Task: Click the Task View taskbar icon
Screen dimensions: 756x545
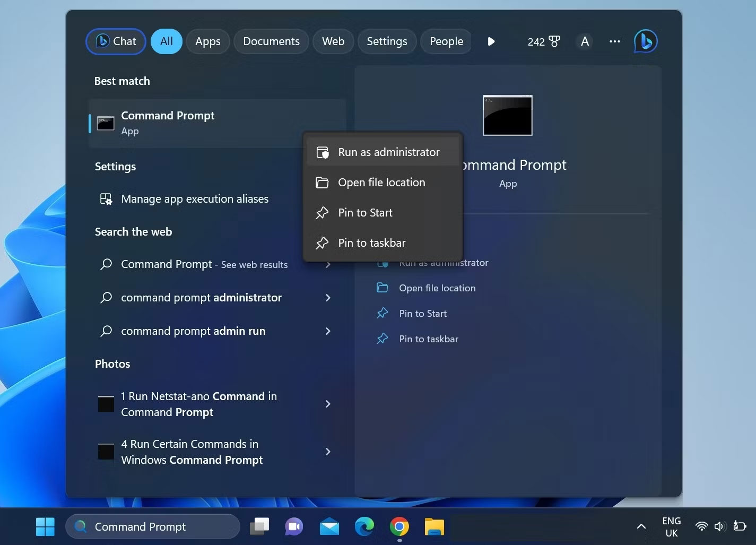Action: [x=259, y=526]
